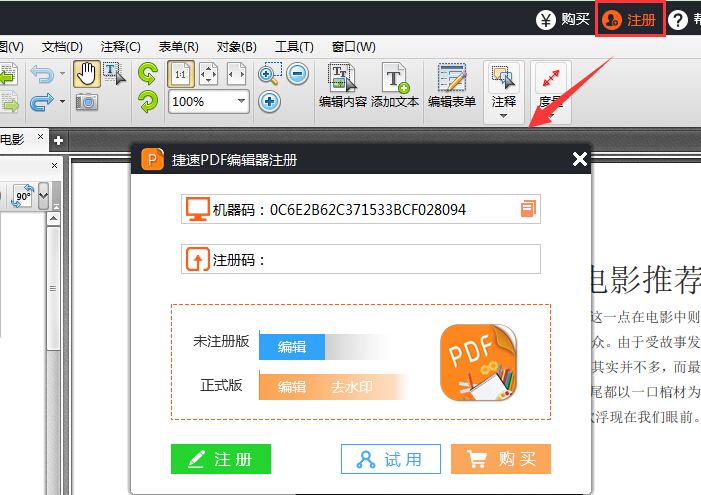
Task: Expand the redo history dropdown arrow
Action: pyautogui.click(x=63, y=102)
